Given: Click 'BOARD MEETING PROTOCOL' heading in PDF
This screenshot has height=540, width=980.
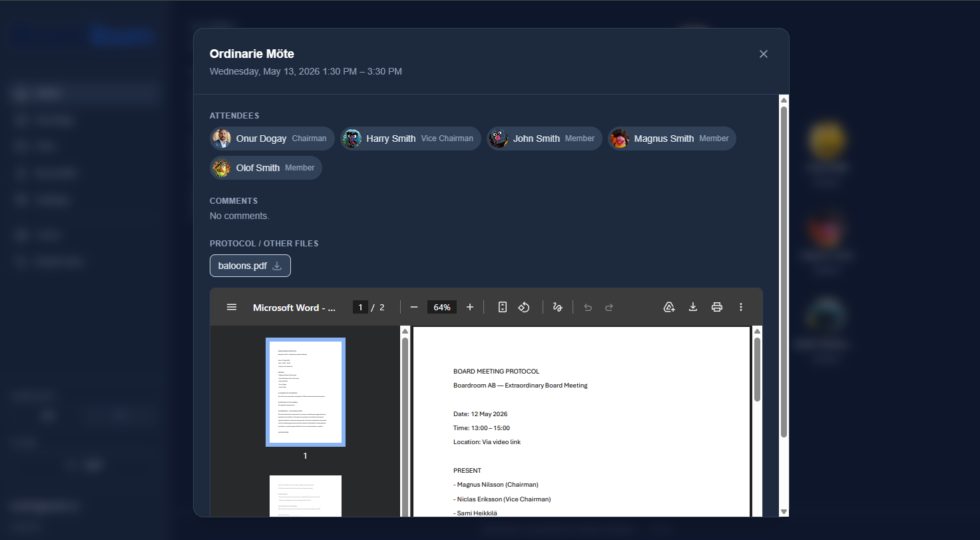Looking at the screenshot, I should (497, 372).
